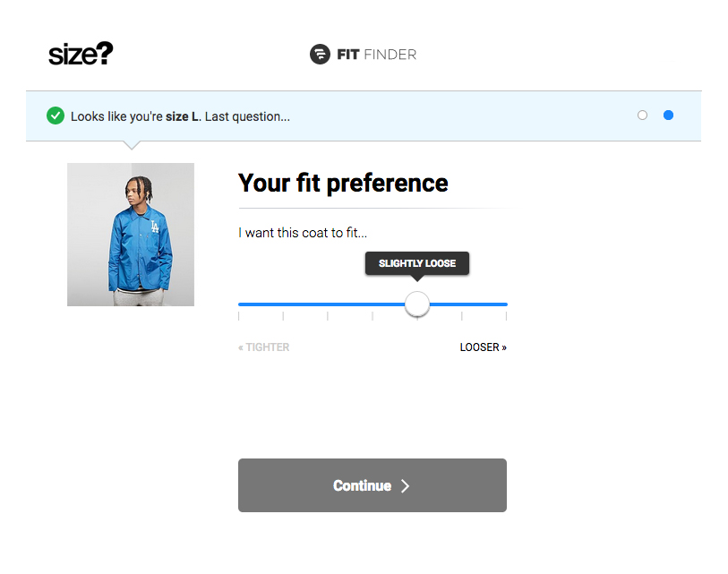Click the "Your fit preference" heading
The width and height of the screenshot is (728, 574).
coord(343,184)
